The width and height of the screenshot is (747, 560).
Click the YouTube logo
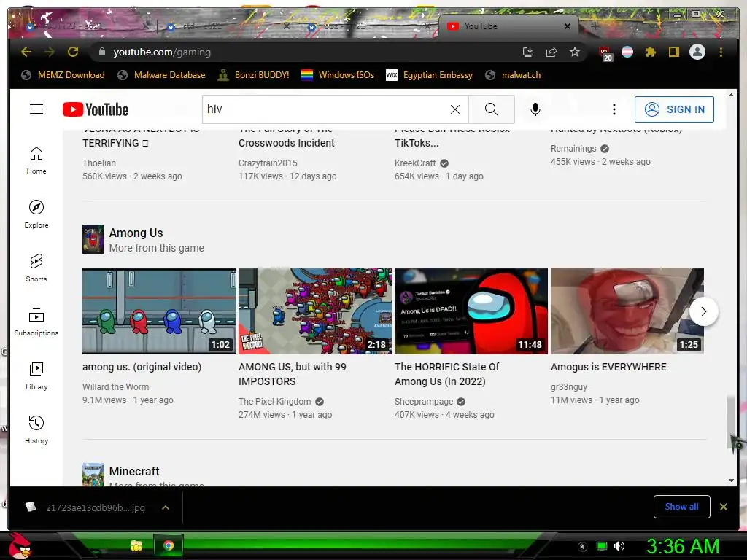tap(96, 109)
